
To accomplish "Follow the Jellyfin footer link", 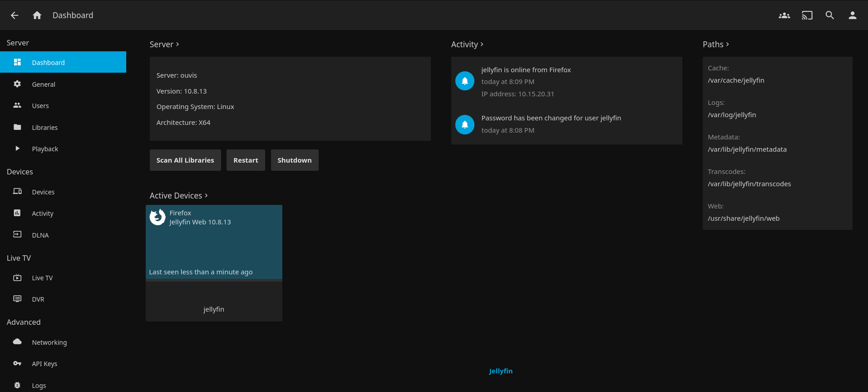I will (501, 371).
